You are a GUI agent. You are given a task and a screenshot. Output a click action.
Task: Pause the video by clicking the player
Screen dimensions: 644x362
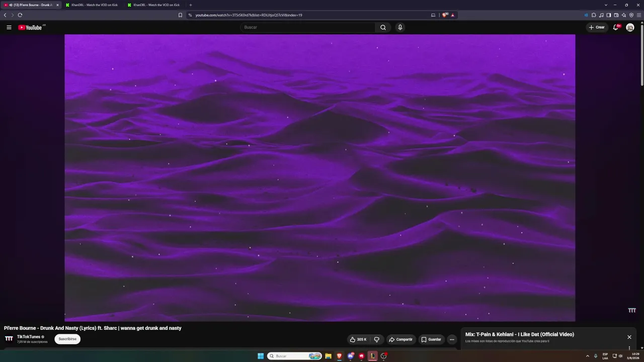click(320, 177)
